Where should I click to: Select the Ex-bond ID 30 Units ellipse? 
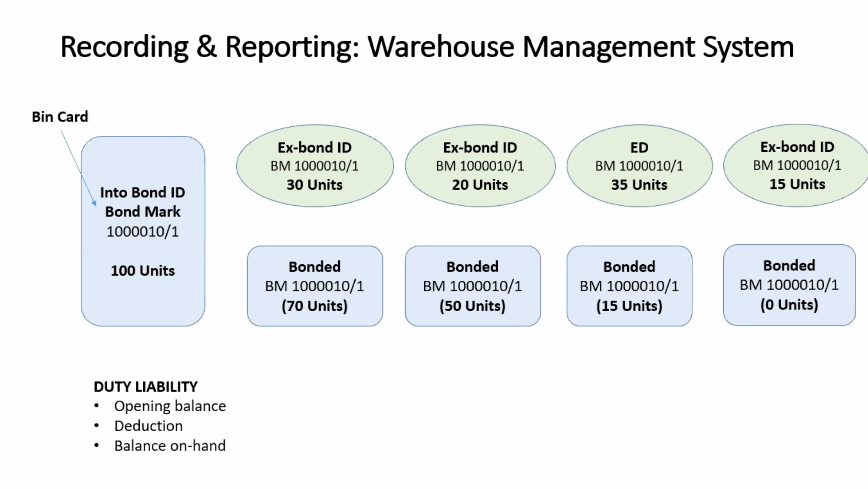tap(315, 166)
